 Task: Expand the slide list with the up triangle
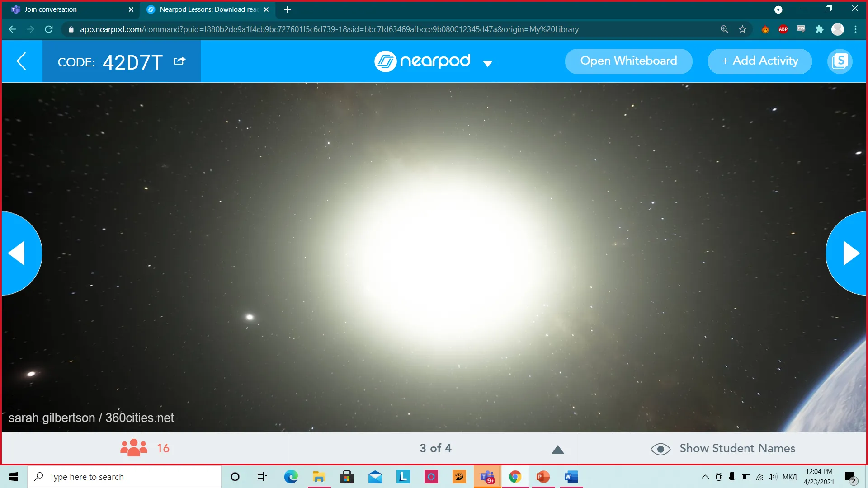557,450
